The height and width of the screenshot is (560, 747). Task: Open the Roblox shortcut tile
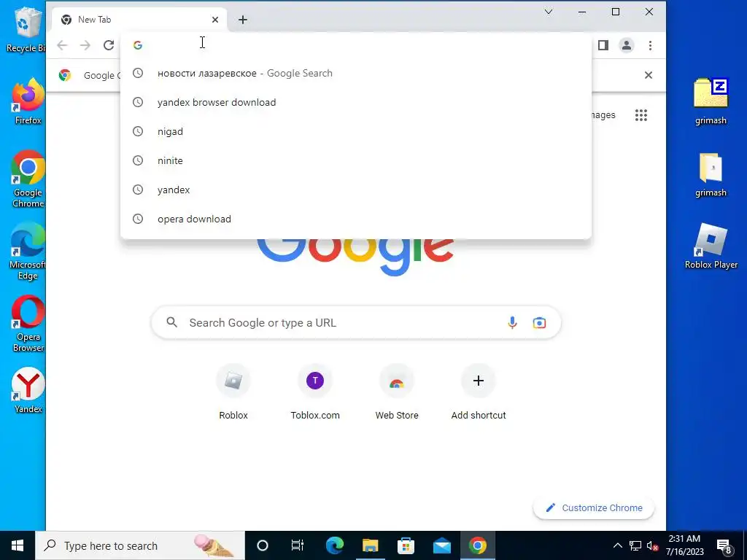tap(233, 392)
